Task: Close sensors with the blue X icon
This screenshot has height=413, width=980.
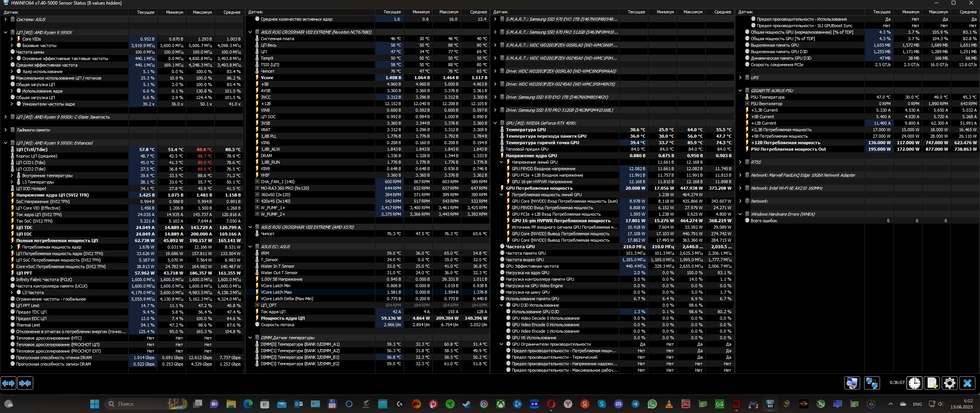Action: pyautogui.click(x=967, y=383)
